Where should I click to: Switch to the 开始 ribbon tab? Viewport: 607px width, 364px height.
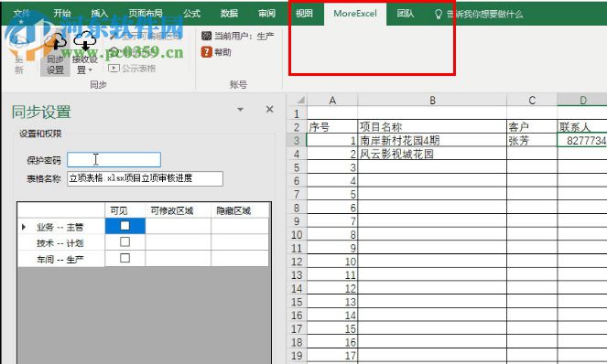62,14
